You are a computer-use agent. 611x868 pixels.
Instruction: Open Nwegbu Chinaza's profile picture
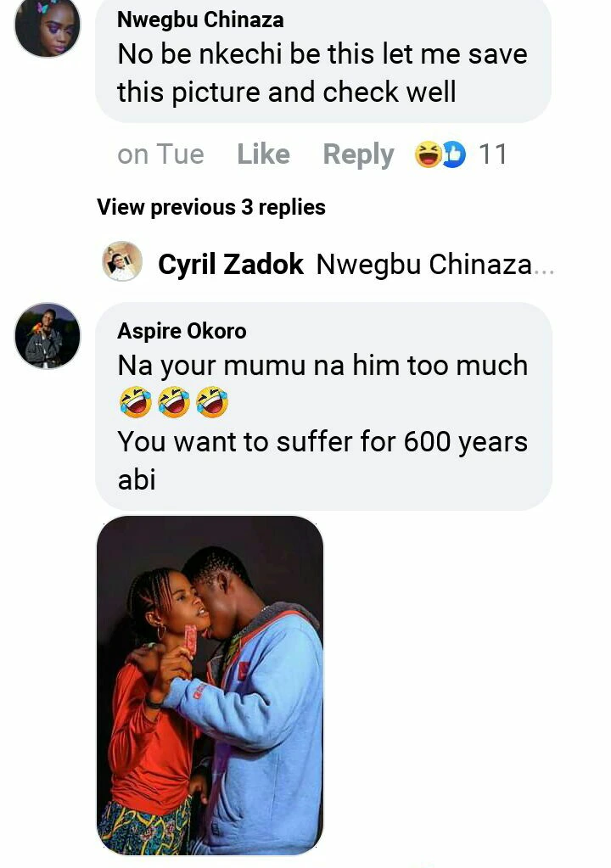48,26
